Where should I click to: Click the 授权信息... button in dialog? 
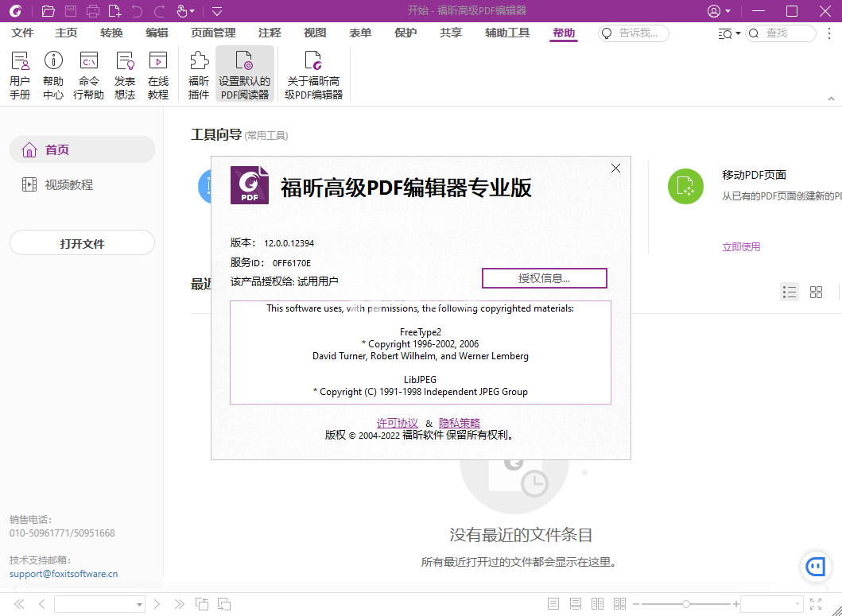[x=545, y=278]
